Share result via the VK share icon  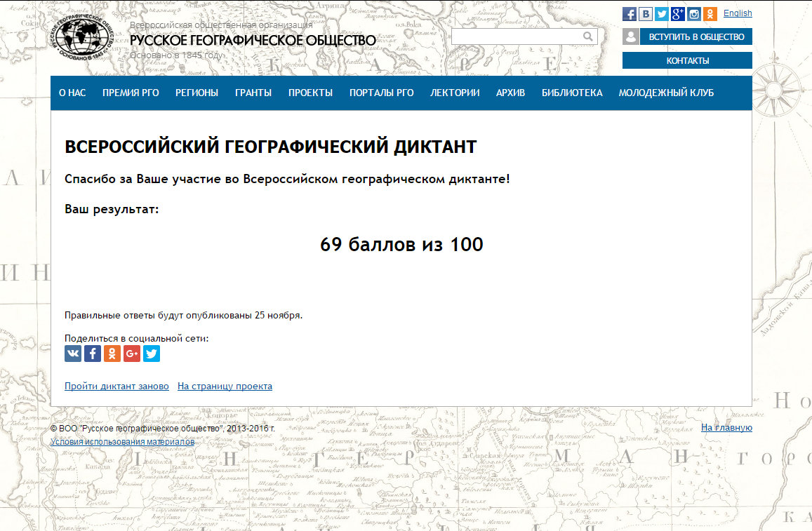tap(73, 354)
